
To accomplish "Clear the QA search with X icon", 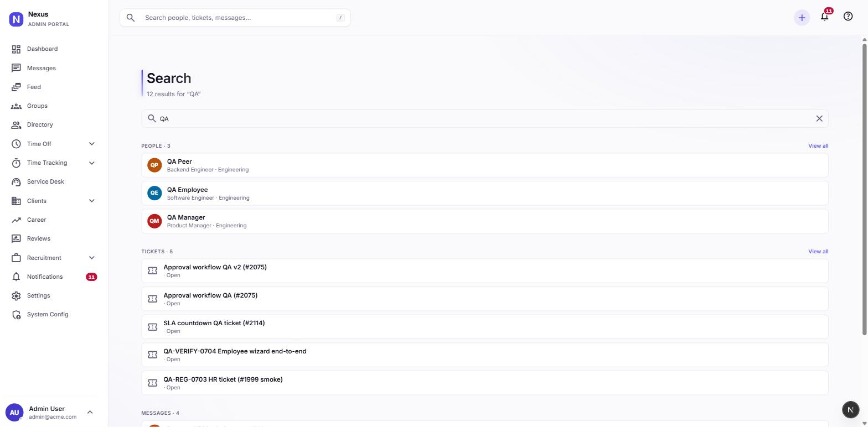I will (x=819, y=118).
